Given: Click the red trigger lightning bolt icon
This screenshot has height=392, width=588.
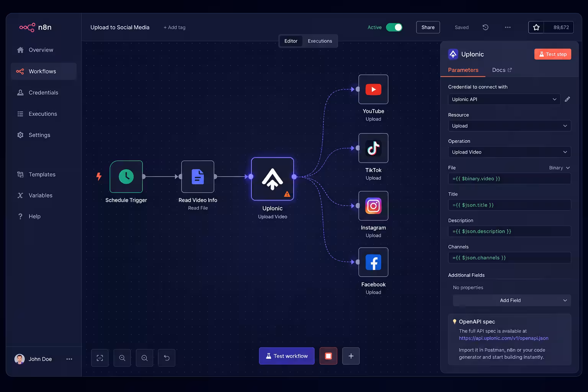Looking at the screenshot, I should 99,176.
